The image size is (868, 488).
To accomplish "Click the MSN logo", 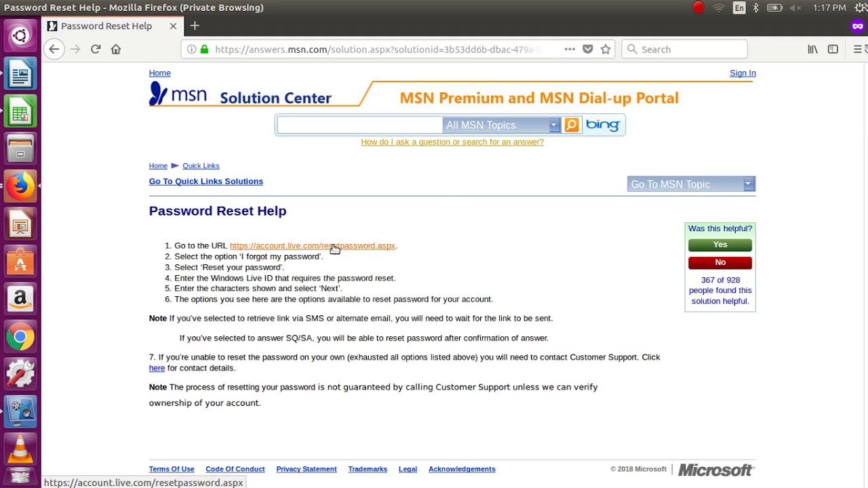I will click(178, 94).
